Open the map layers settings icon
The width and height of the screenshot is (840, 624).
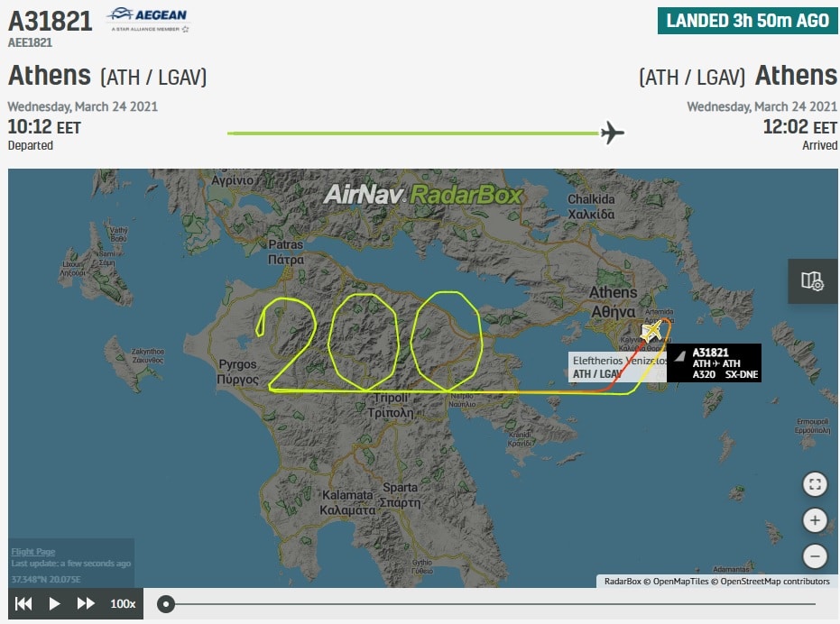click(812, 280)
